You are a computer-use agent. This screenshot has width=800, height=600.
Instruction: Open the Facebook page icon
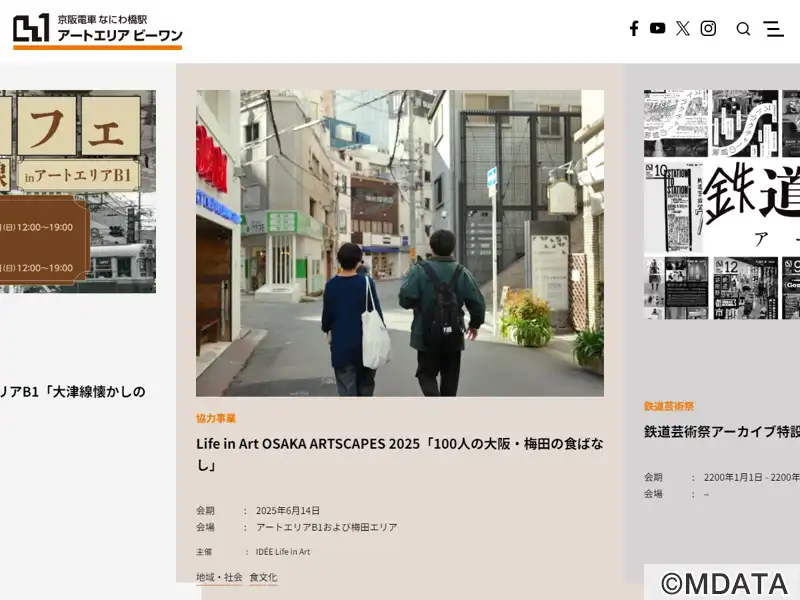click(x=634, y=29)
